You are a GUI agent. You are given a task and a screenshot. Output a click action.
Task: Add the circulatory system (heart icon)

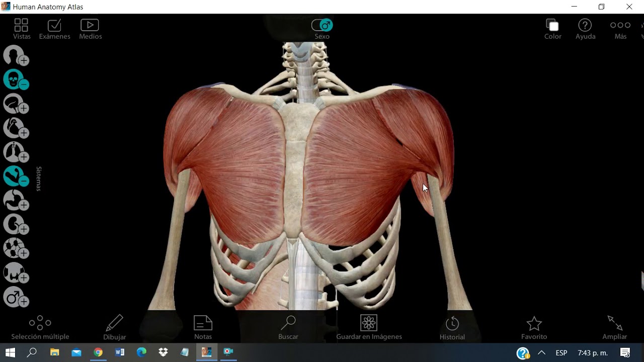(x=16, y=128)
